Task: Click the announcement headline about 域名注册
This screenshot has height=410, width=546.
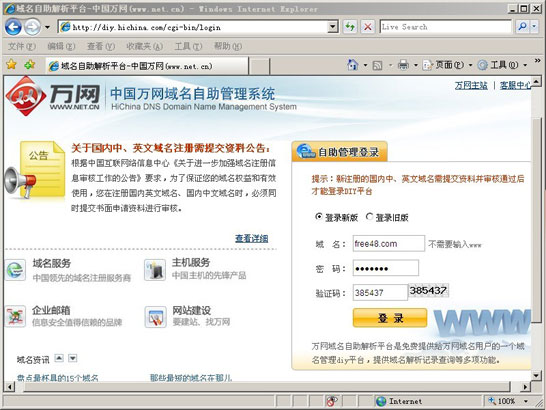Action: [x=170, y=148]
